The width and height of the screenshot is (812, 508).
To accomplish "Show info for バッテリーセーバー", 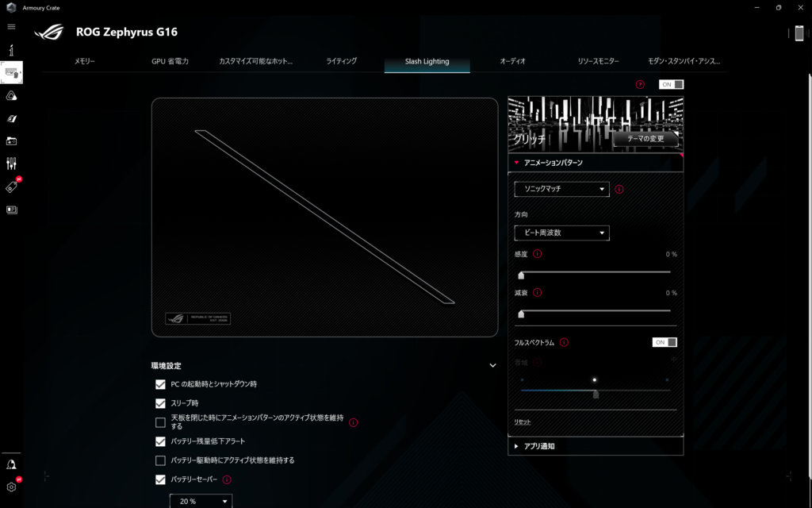I will [x=226, y=480].
